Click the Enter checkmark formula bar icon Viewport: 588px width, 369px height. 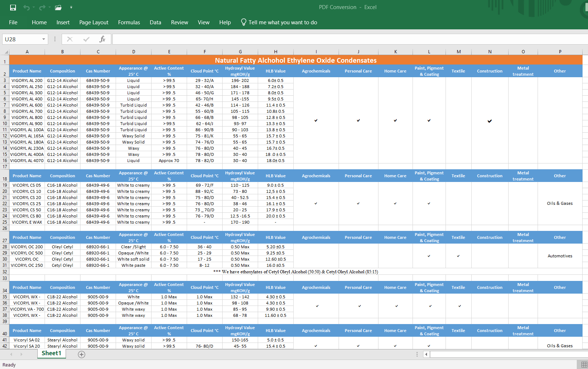(x=86, y=39)
